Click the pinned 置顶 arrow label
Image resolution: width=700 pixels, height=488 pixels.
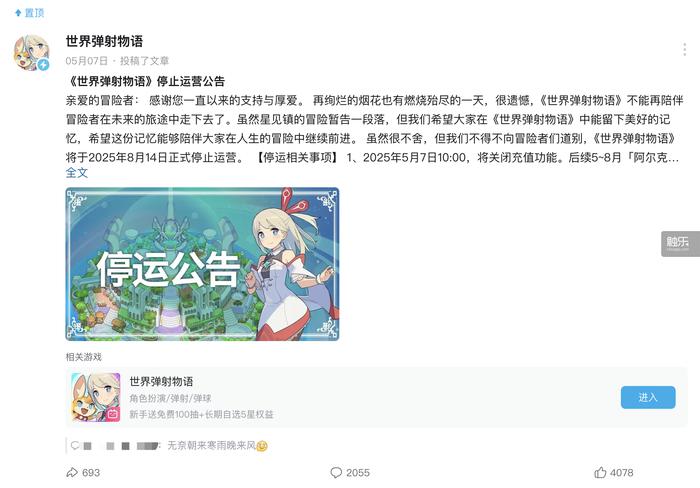29,13
